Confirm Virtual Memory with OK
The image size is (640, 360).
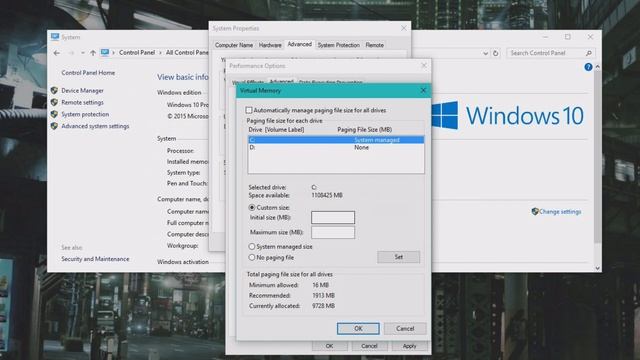click(x=358, y=329)
